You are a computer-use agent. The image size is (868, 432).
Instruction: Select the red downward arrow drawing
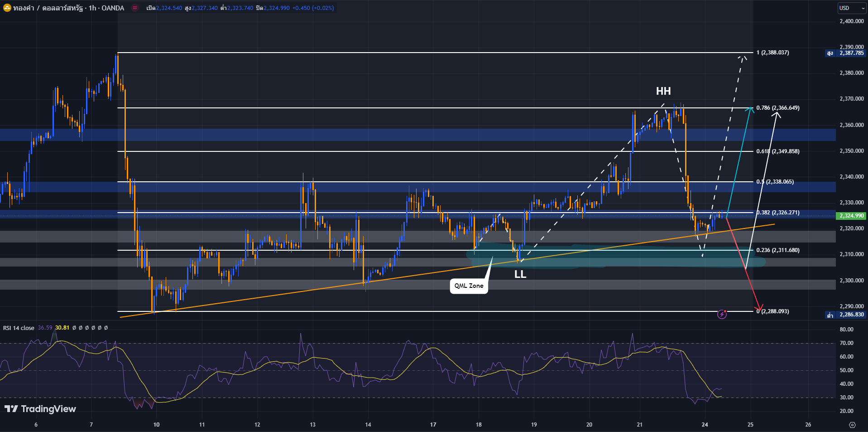[x=743, y=264]
